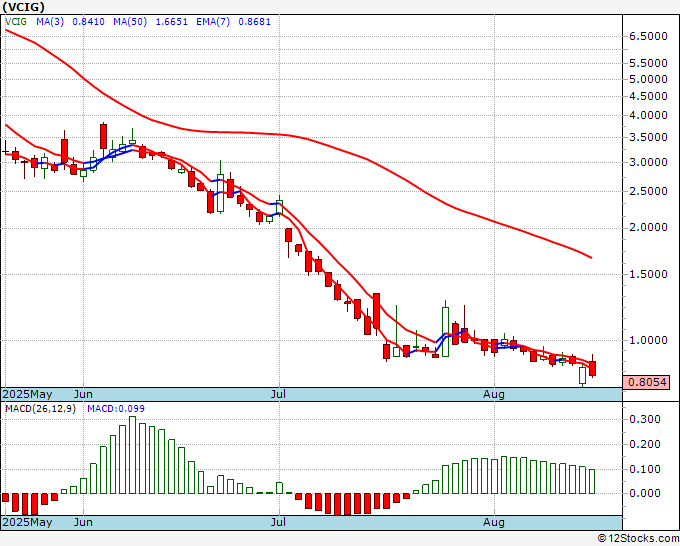Click Aug on the MACD time axis
Viewport: 680px width, 546px height.
click(494, 522)
